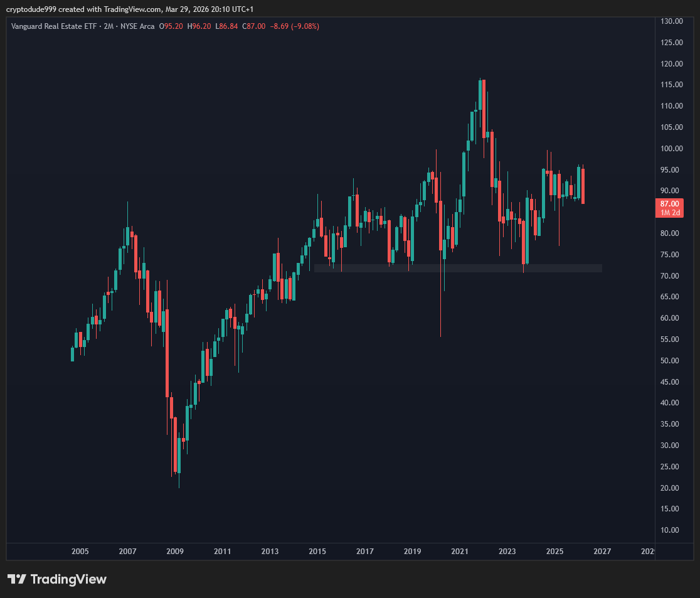The height and width of the screenshot is (598, 700).
Task: Click the 2M interval label
Action: pos(109,26)
